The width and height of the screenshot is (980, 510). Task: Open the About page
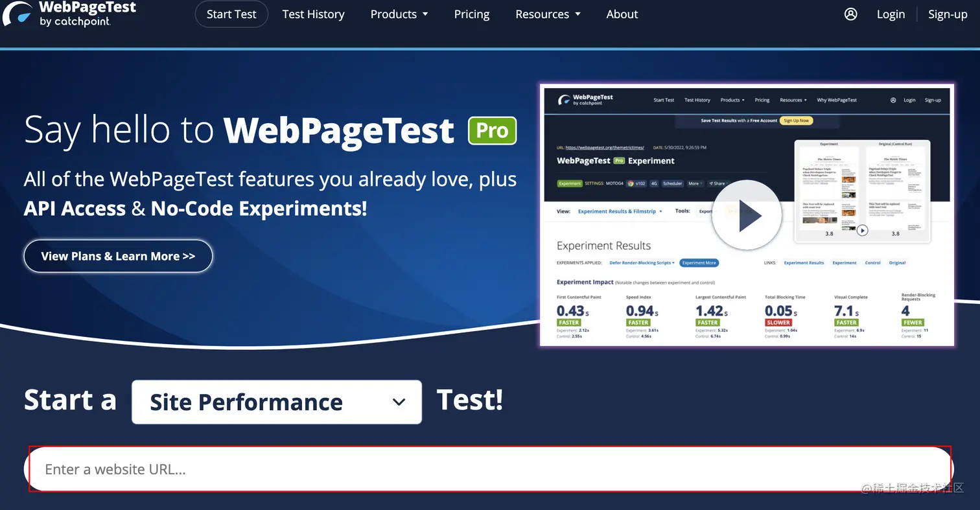click(622, 14)
